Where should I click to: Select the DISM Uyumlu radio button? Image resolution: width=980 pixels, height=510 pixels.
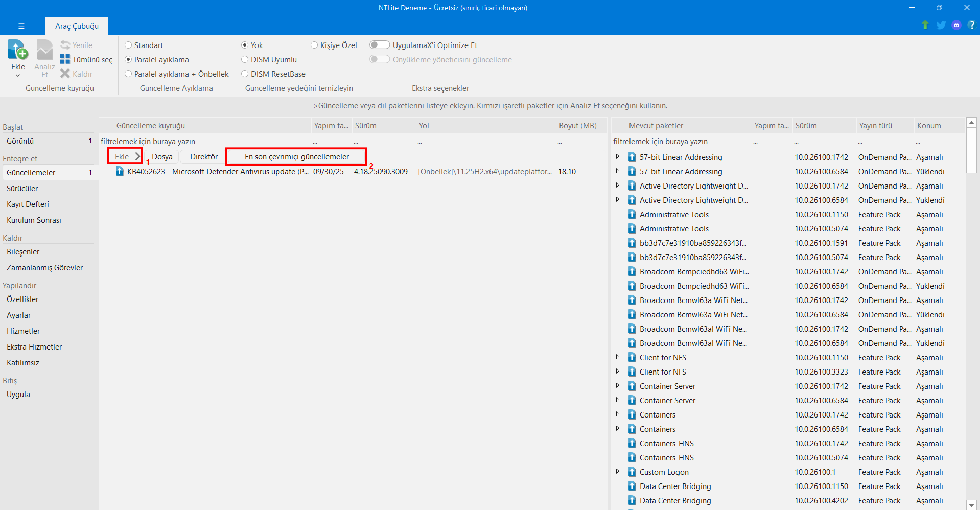coord(245,59)
